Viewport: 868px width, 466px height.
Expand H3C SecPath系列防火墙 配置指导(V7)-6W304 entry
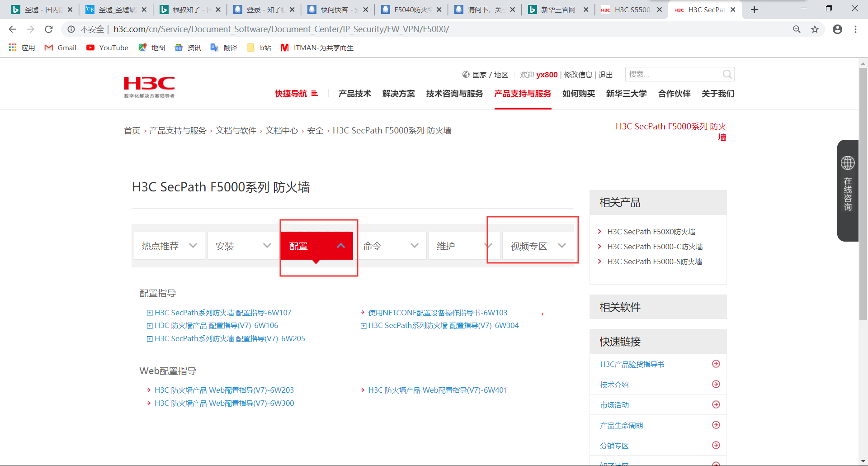click(363, 326)
